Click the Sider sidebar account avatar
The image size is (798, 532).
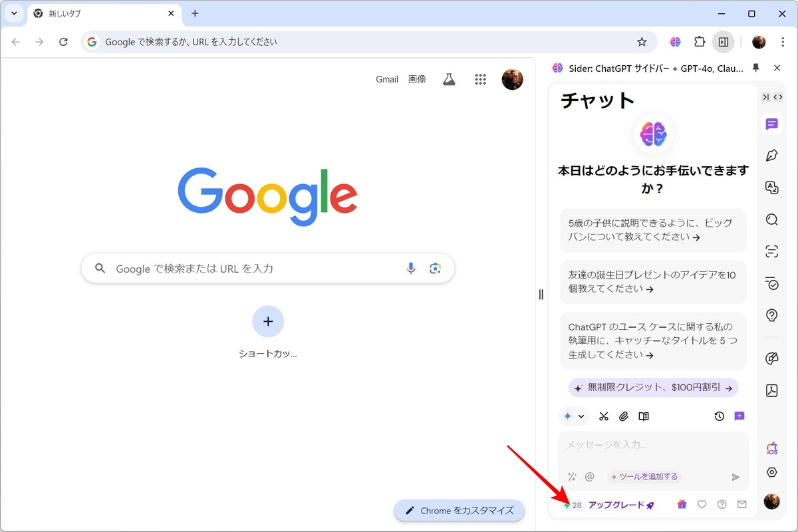tap(771, 501)
